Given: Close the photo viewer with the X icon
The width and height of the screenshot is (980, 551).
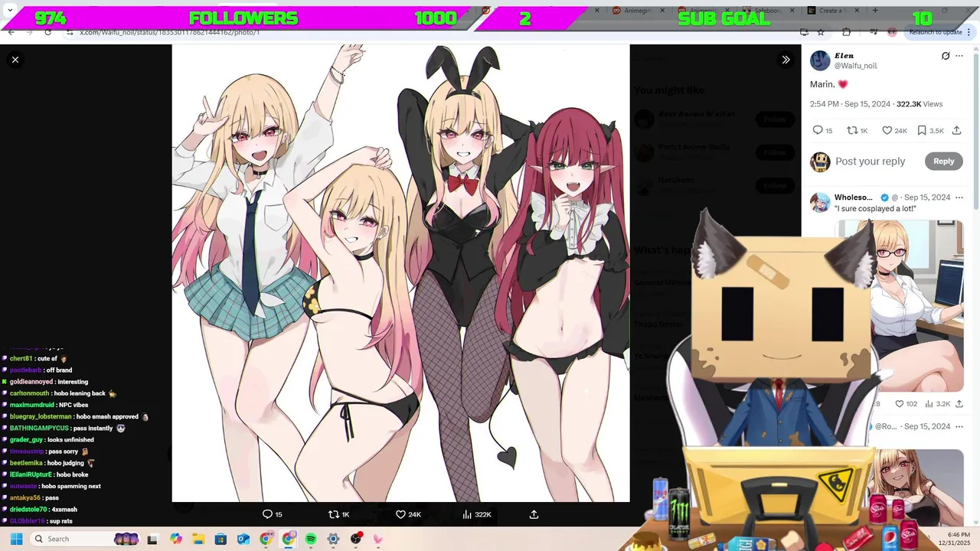Looking at the screenshot, I should (x=15, y=60).
